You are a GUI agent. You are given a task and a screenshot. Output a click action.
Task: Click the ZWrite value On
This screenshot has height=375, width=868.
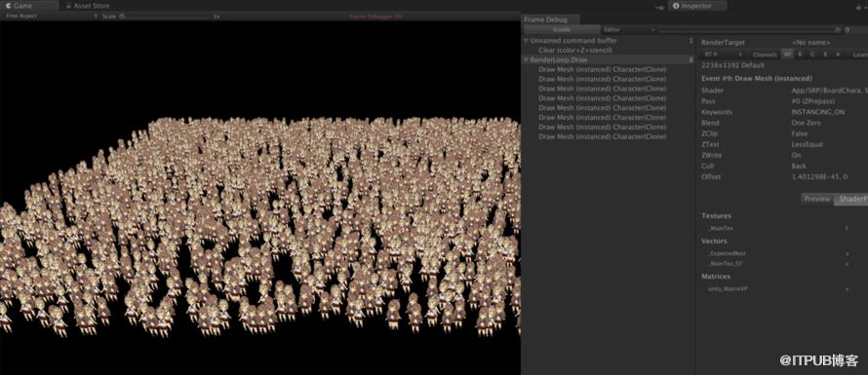click(796, 156)
